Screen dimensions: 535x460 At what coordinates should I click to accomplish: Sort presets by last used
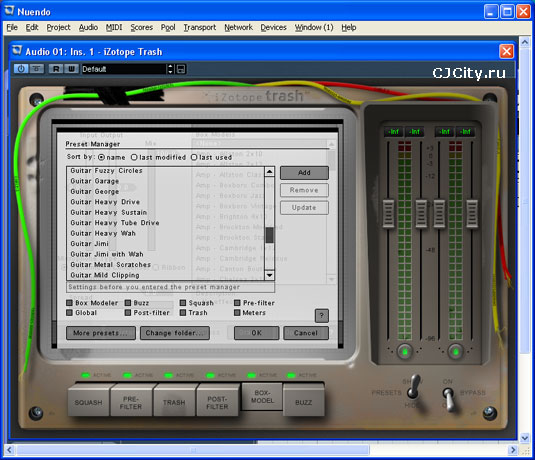[194, 157]
